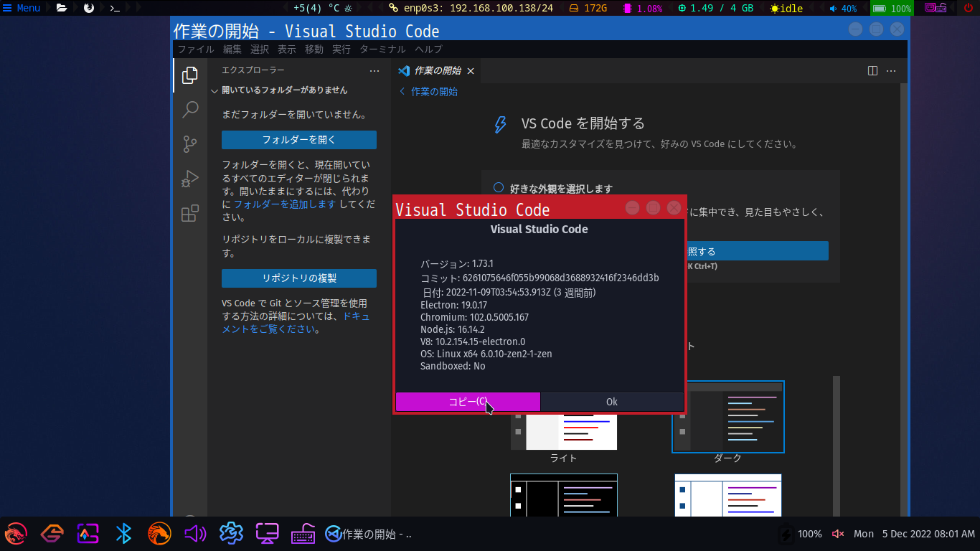Viewport: 980px width, 551px height.
Task: Open the Search view in activity bar
Action: pyautogui.click(x=189, y=109)
